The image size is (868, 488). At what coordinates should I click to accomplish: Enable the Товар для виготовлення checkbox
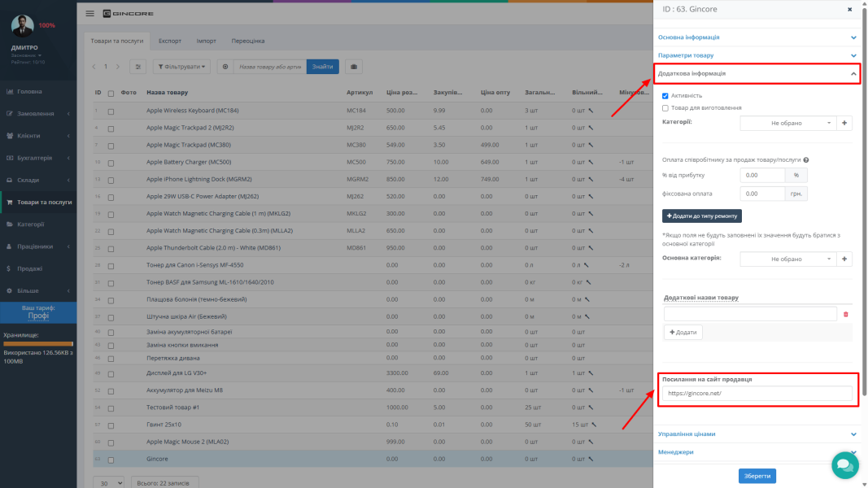(x=665, y=107)
